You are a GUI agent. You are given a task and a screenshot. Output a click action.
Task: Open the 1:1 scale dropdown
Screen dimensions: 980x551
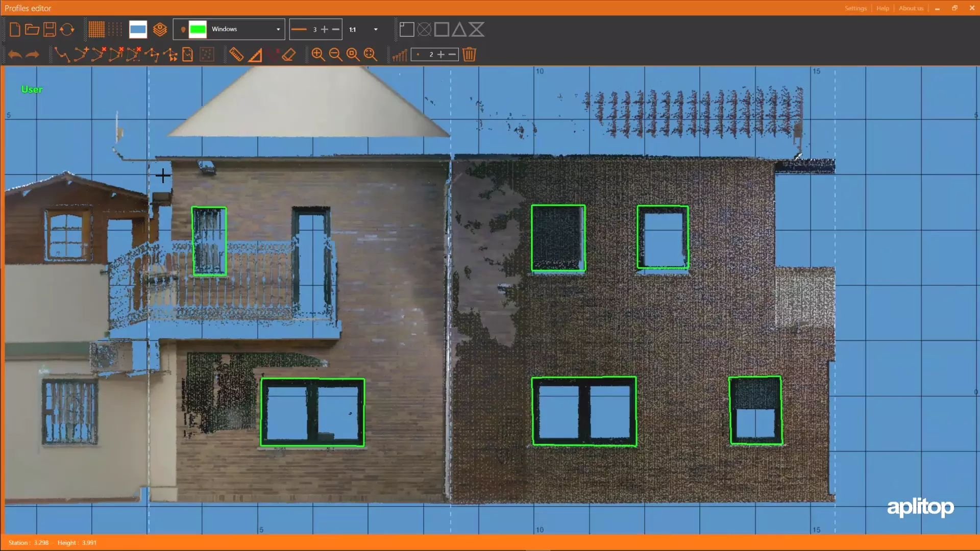pyautogui.click(x=375, y=29)
